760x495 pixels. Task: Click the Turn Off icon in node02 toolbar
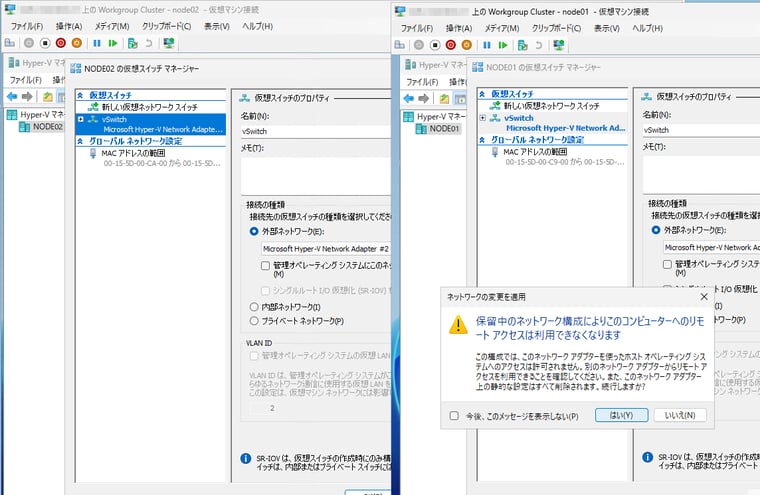(x=45, y=43)
